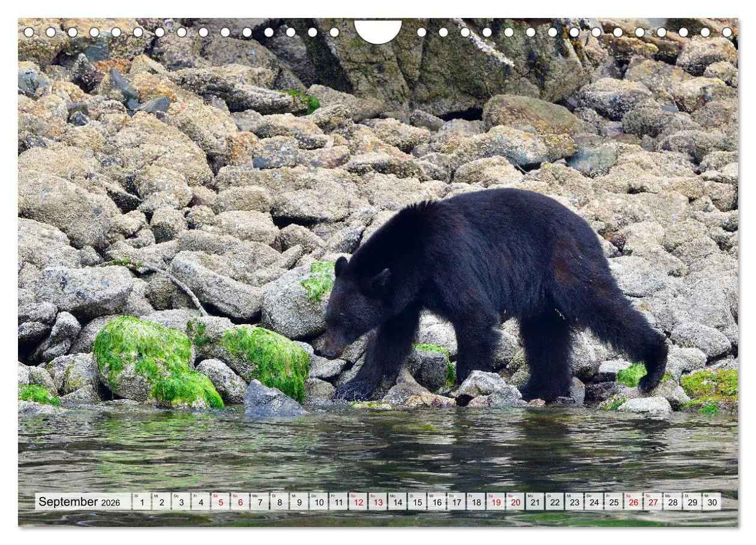This screenshot has width=756, height=545.
Task: Pick date 29 in the calendar strip
Action: pyautogui.click(x=692, y=502)
